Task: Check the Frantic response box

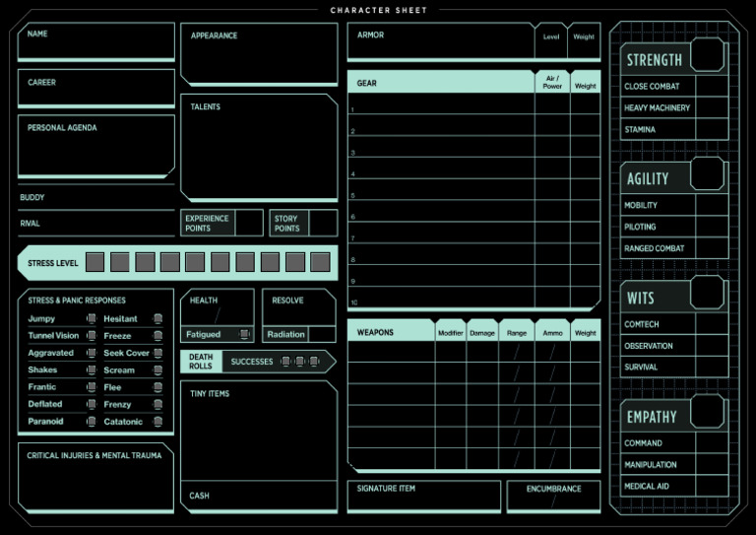Action: pyautogui.click(x=92, y=387)
